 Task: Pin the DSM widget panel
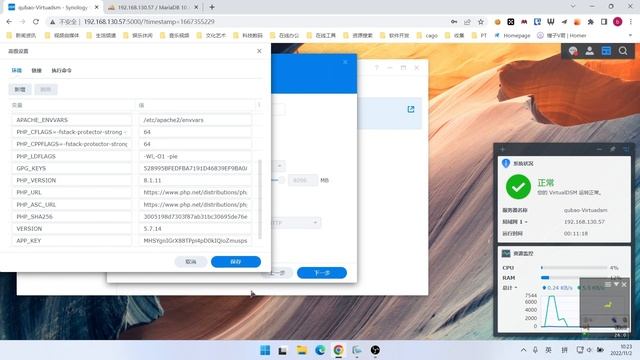[613, 149]
